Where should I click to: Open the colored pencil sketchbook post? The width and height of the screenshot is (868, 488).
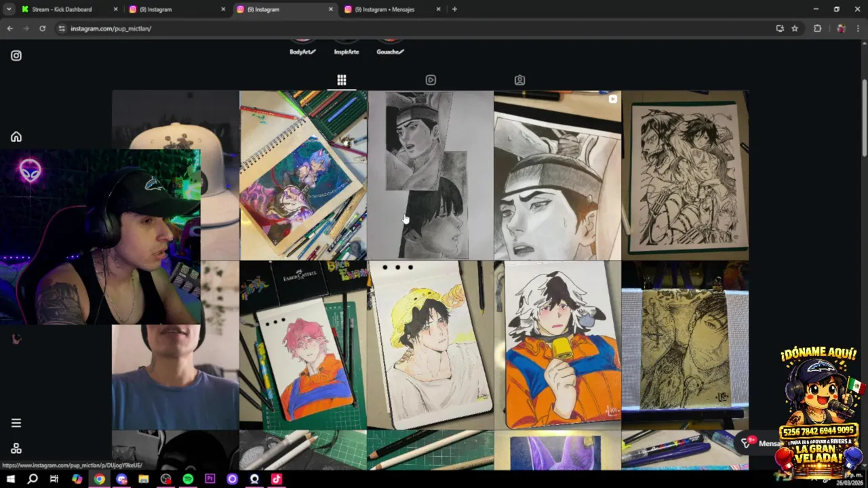click(x=303, y=175)
